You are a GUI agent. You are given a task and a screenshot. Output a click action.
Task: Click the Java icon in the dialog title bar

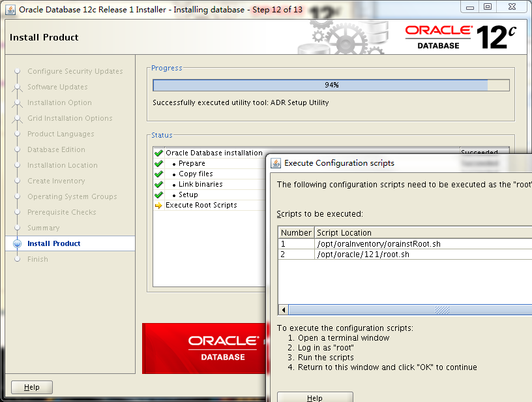point(276,163)
